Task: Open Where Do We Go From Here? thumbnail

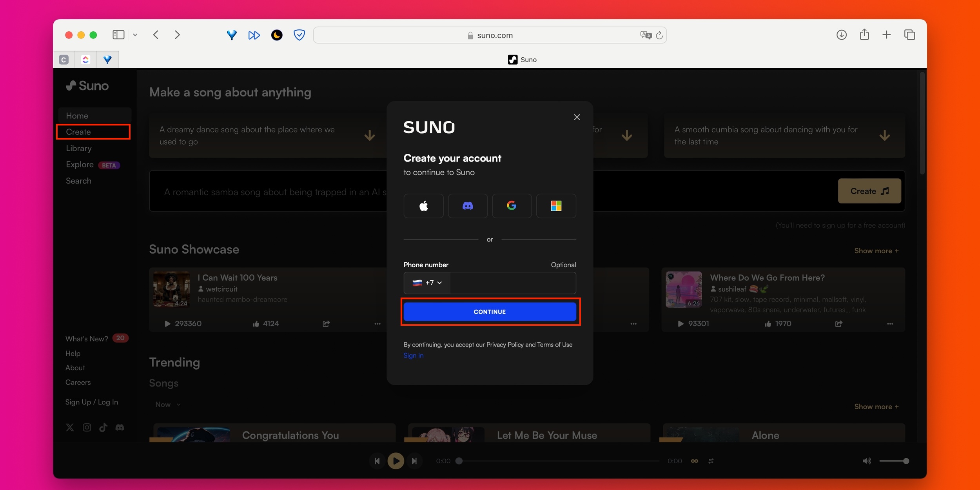Action: (684, 289)
